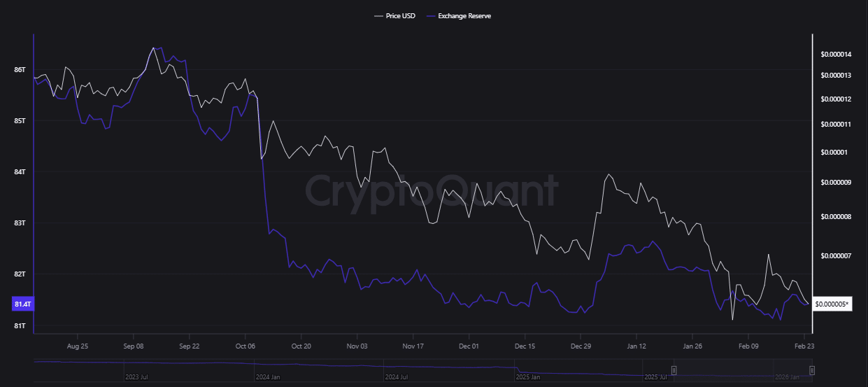The image size is (868, 387).
Task: Click the Oct 20 date on the x-axis
Action: (x=301, y=346)
